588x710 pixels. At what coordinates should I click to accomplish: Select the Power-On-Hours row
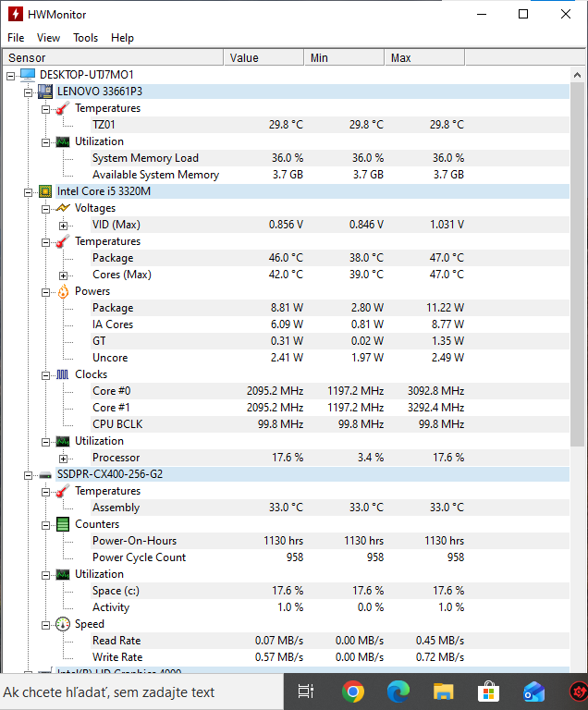pos(330,541)
